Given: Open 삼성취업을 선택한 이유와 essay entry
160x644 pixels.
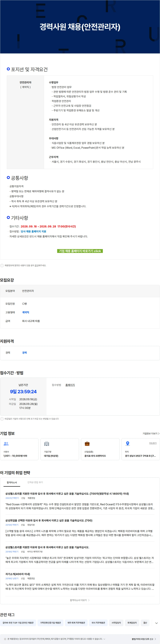Looking at the screenshot, I should point(49,520).
